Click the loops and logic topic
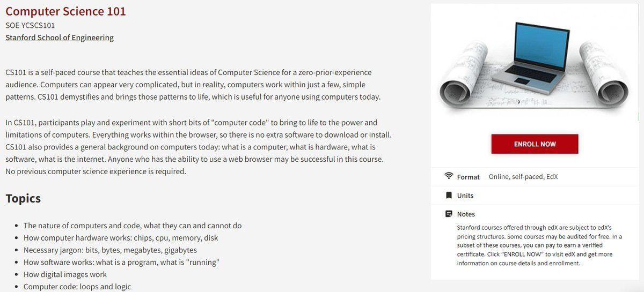The image size is (644, 292). pyautogui.click(x=77, y=287)
